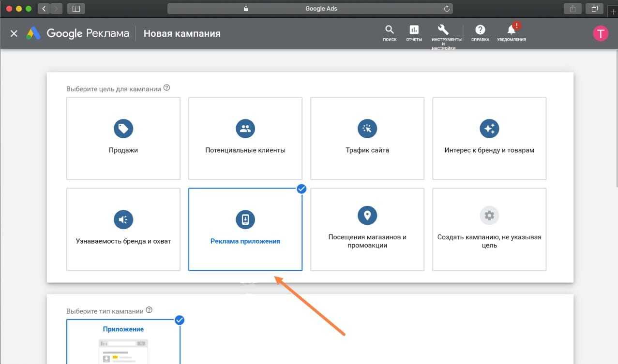618x364 pixels.
Task: Choose Создать кампанию, не указывая цель
Action: 489,229
